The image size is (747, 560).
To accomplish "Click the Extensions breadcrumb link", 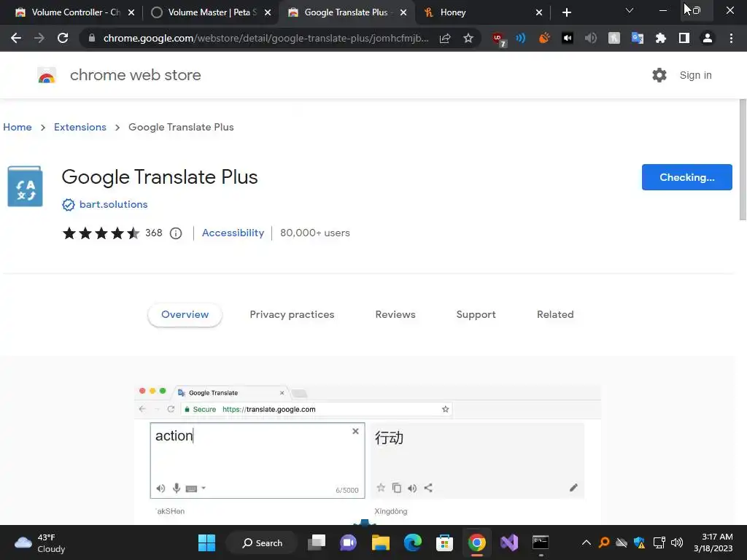I will point(80,127).
